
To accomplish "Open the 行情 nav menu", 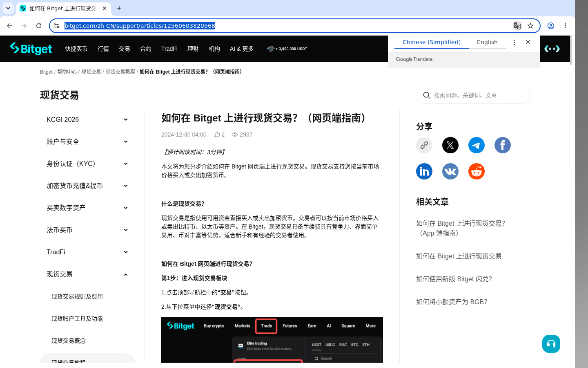I will [x=103, y=49].
